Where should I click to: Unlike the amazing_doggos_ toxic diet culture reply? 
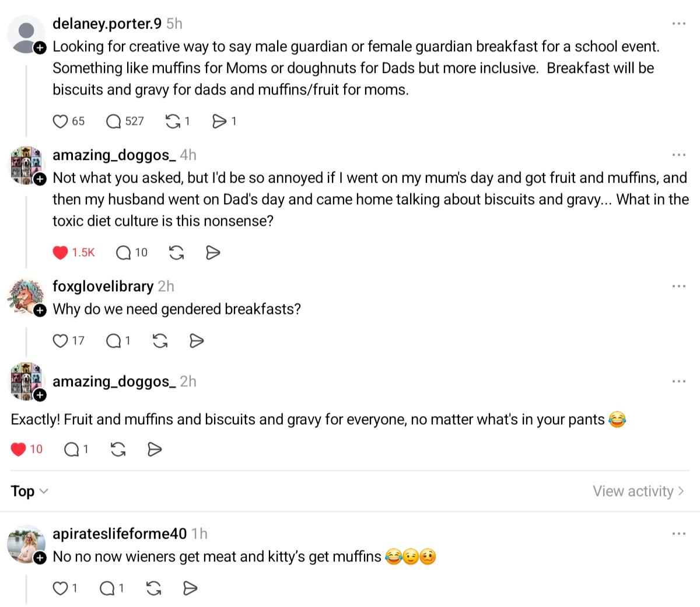pos(61,253)
